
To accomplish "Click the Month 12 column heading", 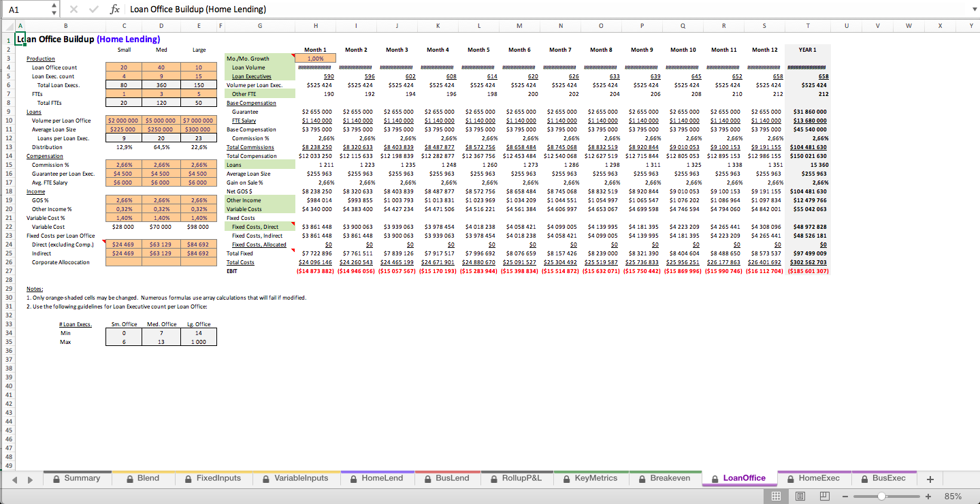I will tap(764, 50).
